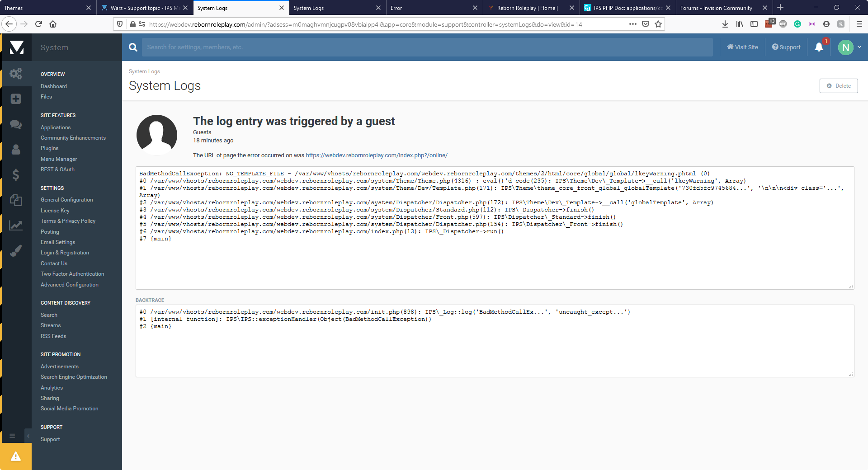
Task: Go to the browser home page
Action: point(53,24)
